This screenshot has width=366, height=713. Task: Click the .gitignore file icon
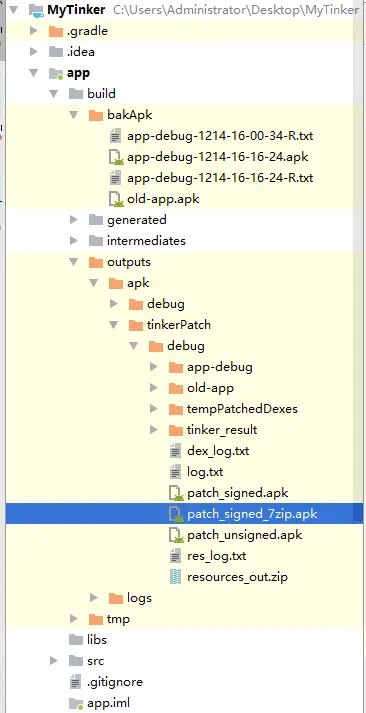pyautogui.click(x=75, y=682)
